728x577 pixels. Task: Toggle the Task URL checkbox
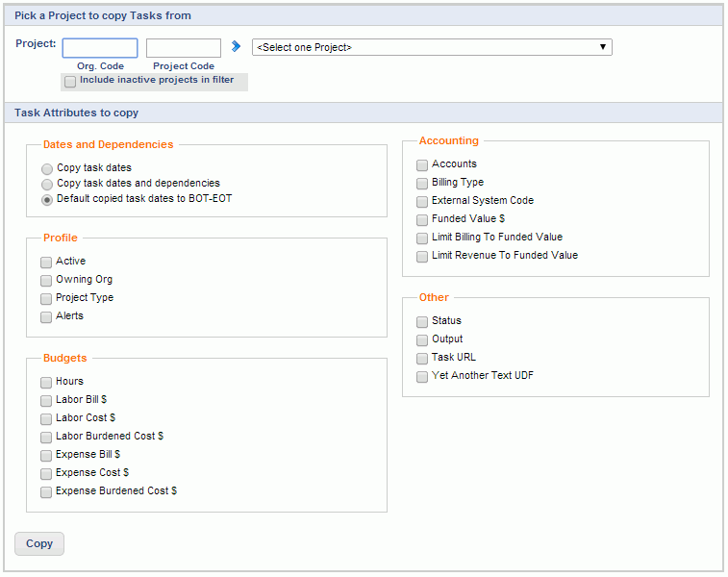click(x=422, y=359)
